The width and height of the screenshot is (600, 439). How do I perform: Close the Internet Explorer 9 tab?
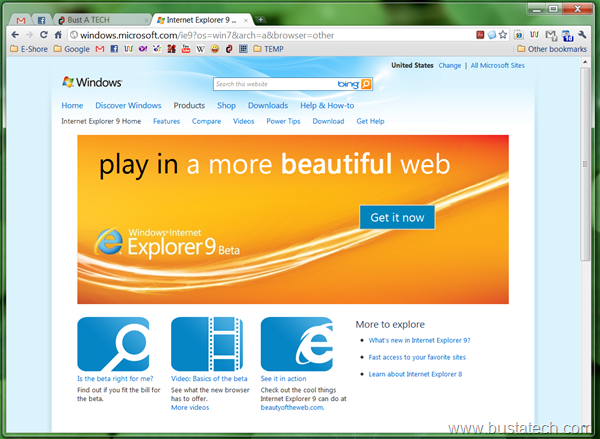(246, 20)
